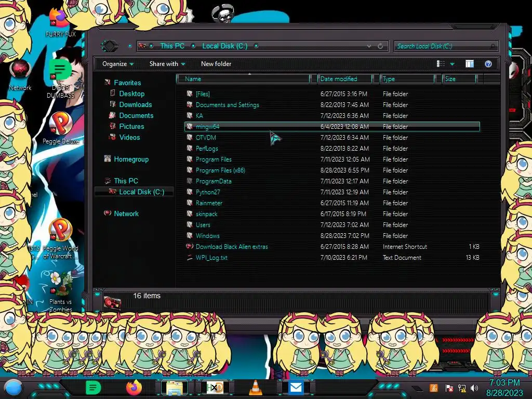
Task: Sort by the Name column header
Action: (x=244, y=79)
